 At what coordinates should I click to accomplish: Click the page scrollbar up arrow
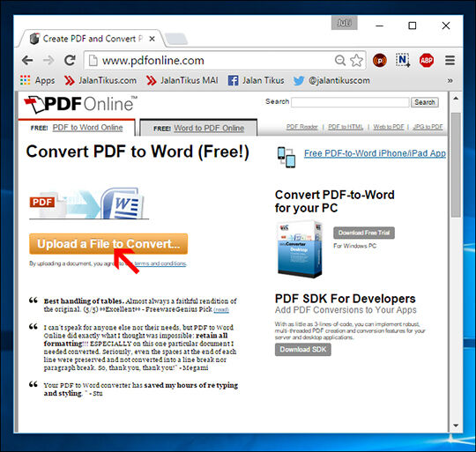(456, 99)
